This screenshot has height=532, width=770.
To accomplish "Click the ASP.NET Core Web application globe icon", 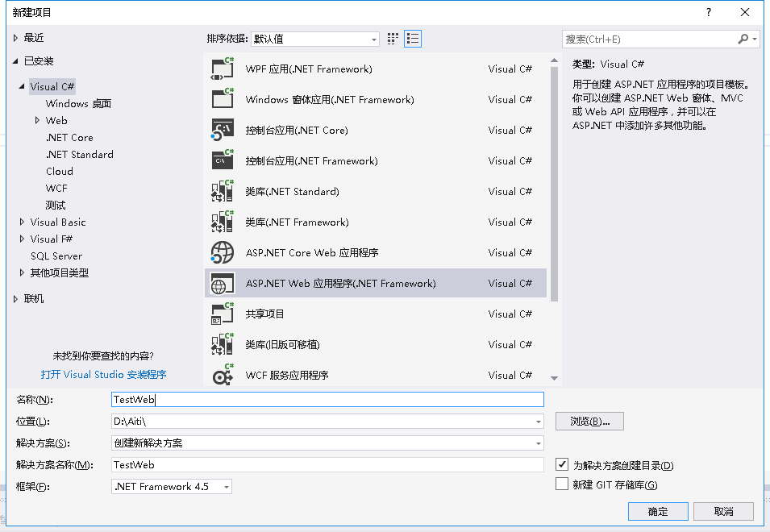I will click(223, 253).
